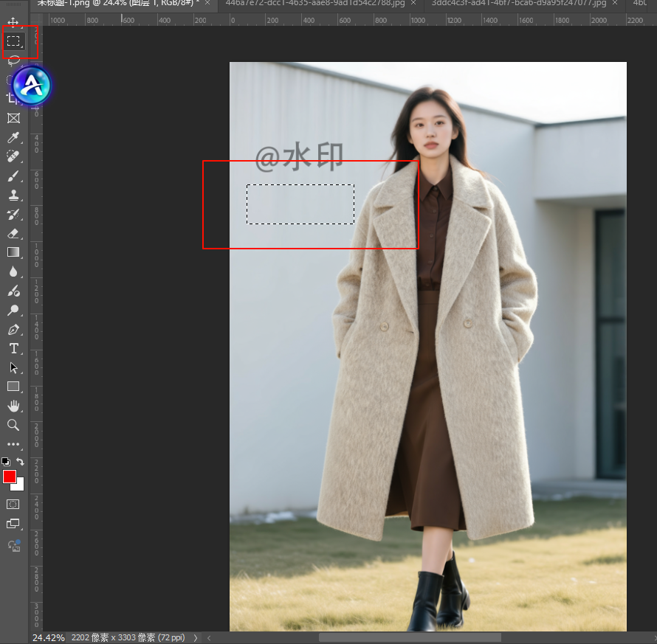Toggle Quick Mask mode

(x=13, y=504)
